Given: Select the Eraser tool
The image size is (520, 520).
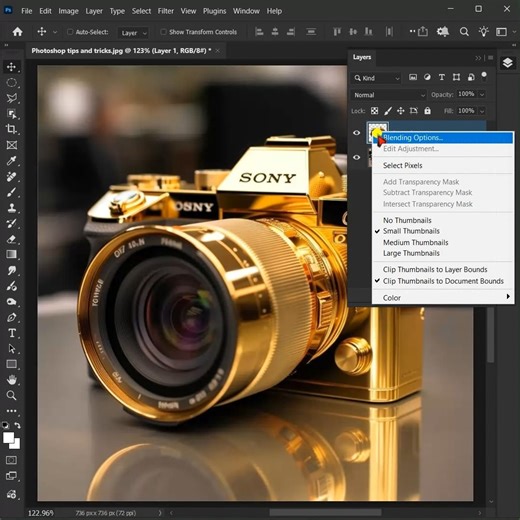Looking at the screenshot, I should click(12, 239).
